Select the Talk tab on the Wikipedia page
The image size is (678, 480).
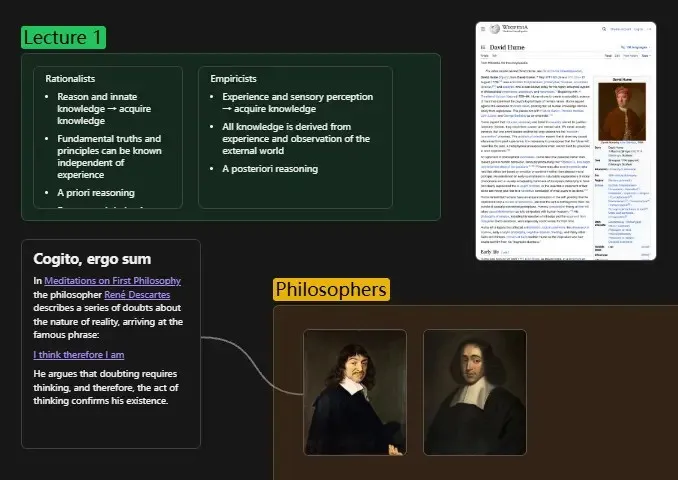click(494, 56)
